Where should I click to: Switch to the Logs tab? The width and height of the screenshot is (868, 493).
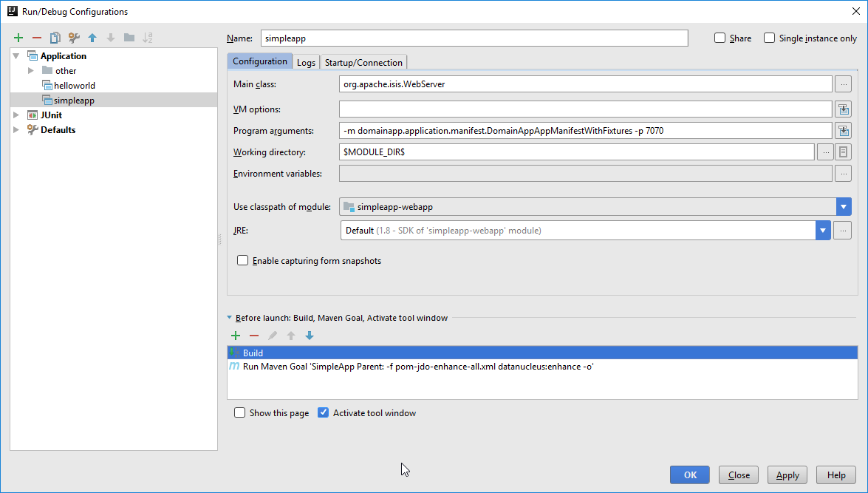pyautogui.click(x=306, y=62)
